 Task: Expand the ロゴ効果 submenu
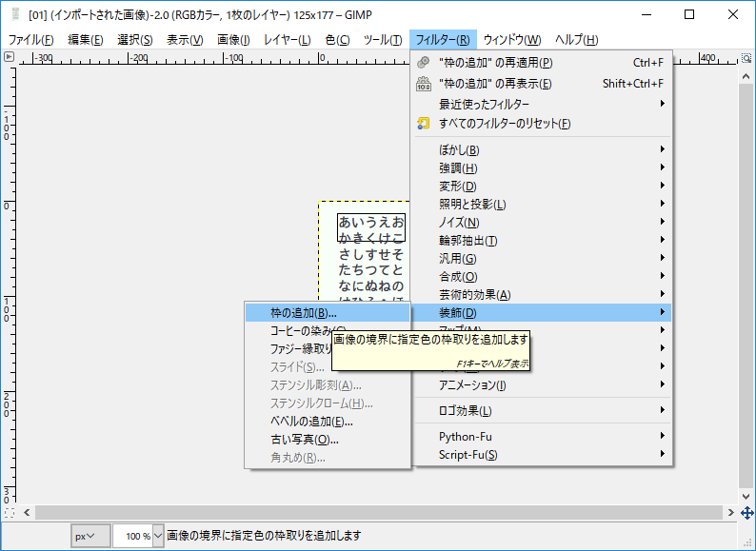click(x=541, y=411)
